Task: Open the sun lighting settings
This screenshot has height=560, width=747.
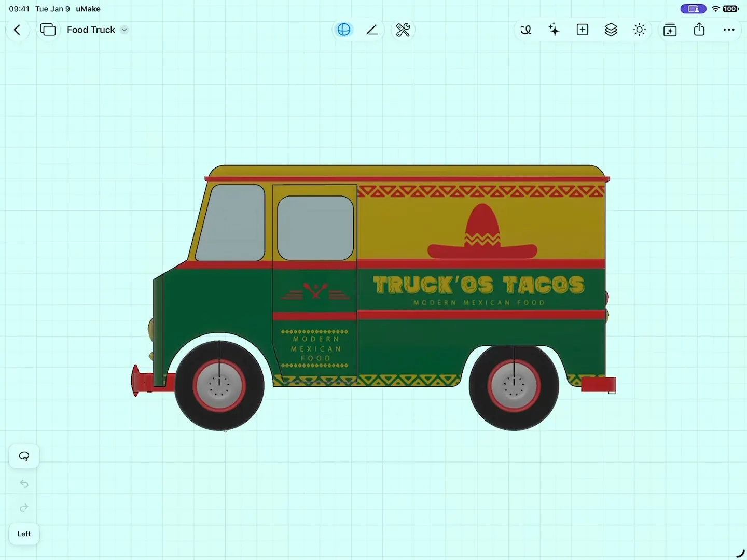Action: coord(640,30)
